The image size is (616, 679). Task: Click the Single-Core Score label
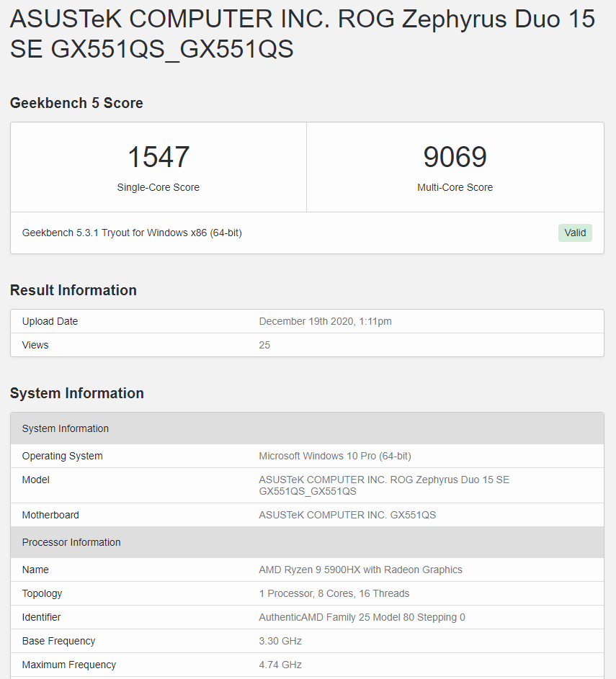(x=158, y=187)
